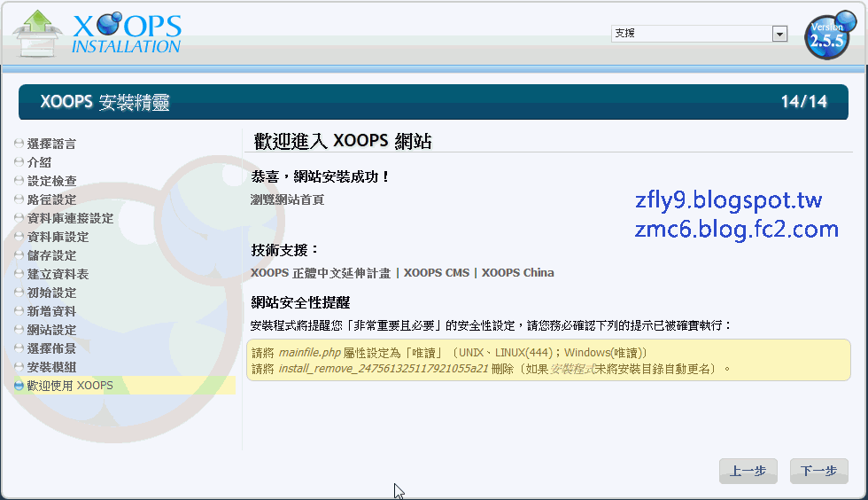The image size is (868, 500).
Task: Click the bullet icon beside 儲存設定
Action: tap(19, 255)
